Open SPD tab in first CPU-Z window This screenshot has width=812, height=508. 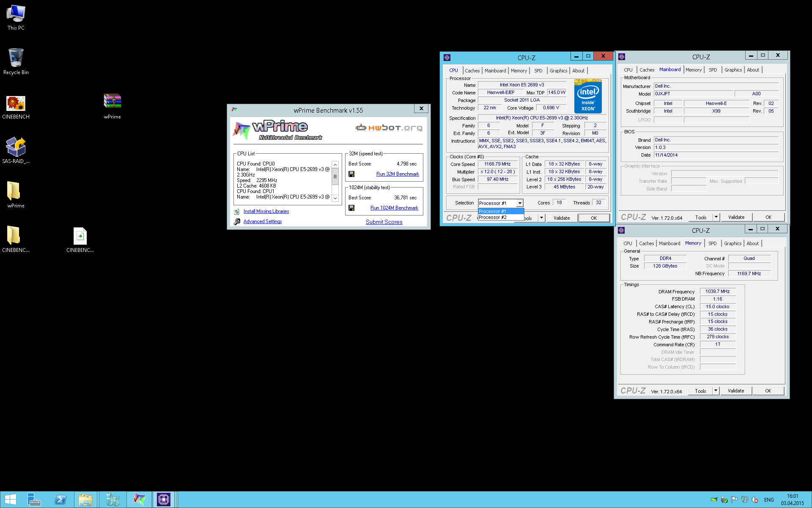(x=538, y=71)
